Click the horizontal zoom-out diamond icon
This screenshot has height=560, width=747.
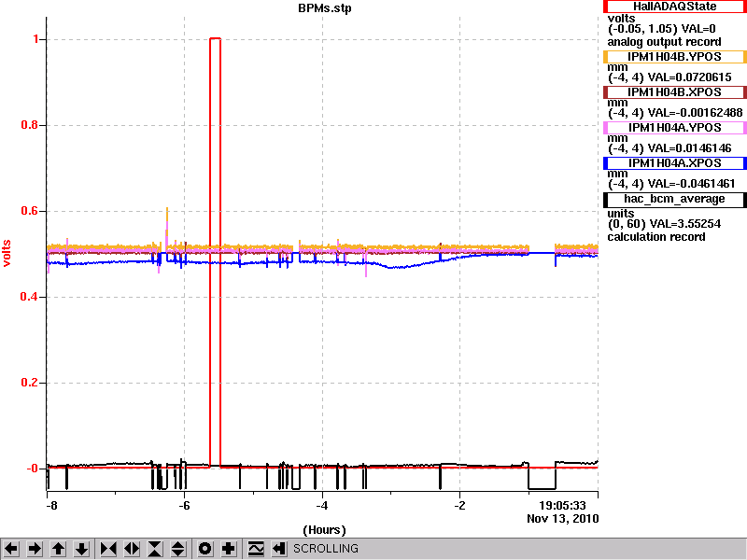point(132,549)
